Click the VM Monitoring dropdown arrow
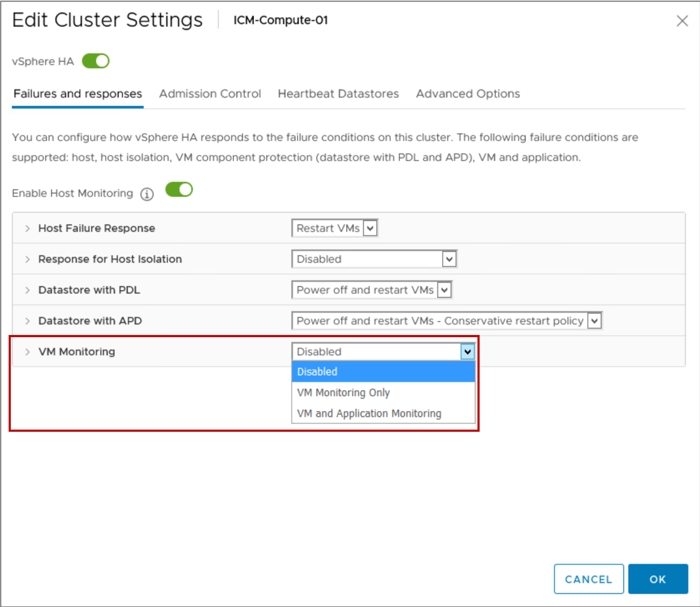This screenshot has height=607, width=700. (x=468, y=352)
